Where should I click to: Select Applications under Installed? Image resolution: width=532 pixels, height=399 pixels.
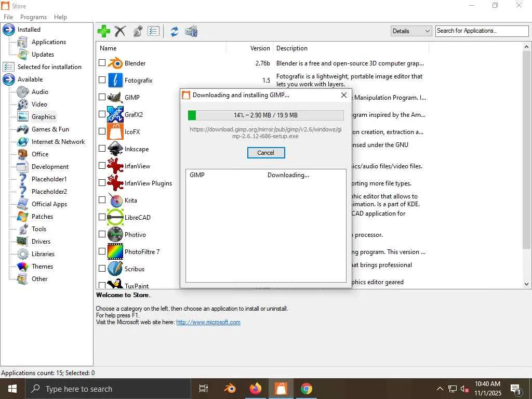pos(49,42)
